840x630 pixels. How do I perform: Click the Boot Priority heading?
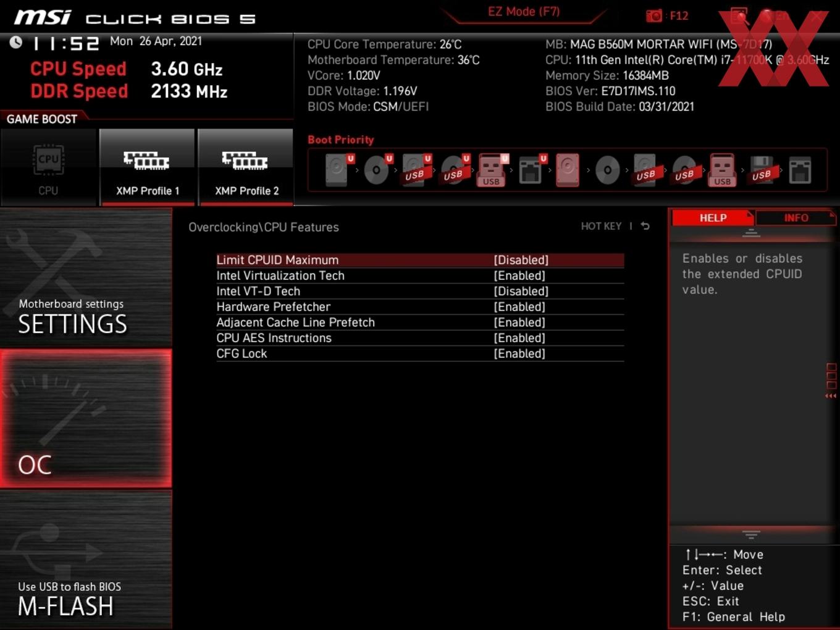click(341, 140)
